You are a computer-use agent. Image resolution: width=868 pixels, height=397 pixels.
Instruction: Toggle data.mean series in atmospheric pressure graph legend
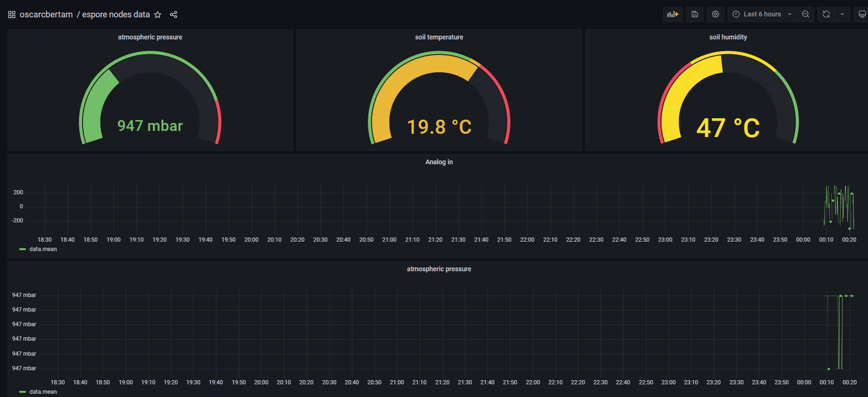click(43, 392)
